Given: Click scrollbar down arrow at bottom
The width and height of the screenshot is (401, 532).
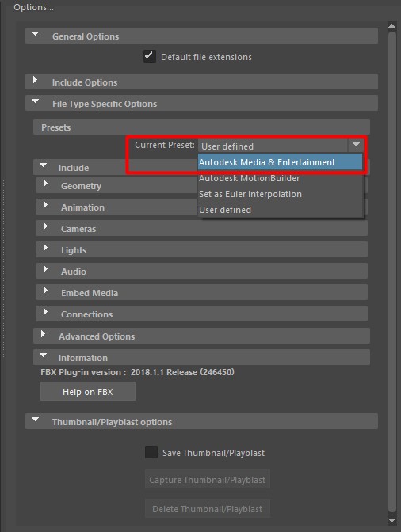Looking at the screenshot, I should pyautogui.click(x=391, y=520).
